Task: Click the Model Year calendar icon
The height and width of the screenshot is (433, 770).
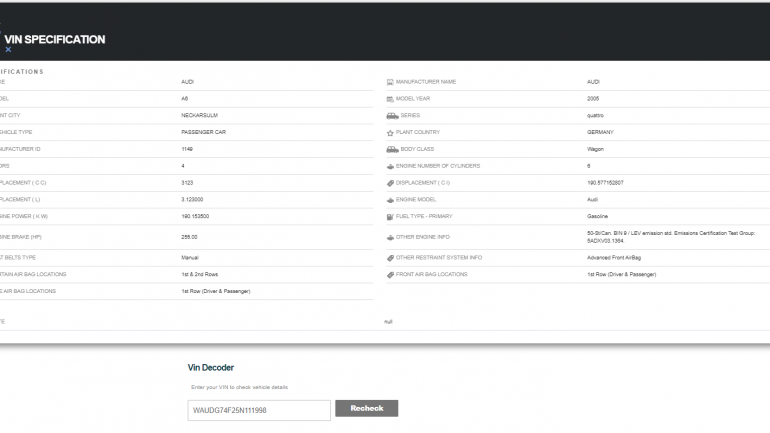Action: pos(390,99)
